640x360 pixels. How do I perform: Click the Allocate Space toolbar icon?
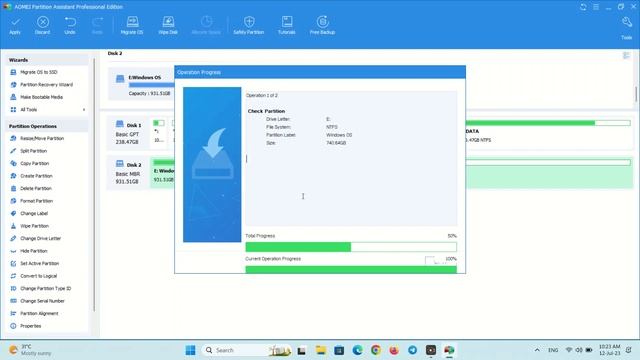coord(206,22)
